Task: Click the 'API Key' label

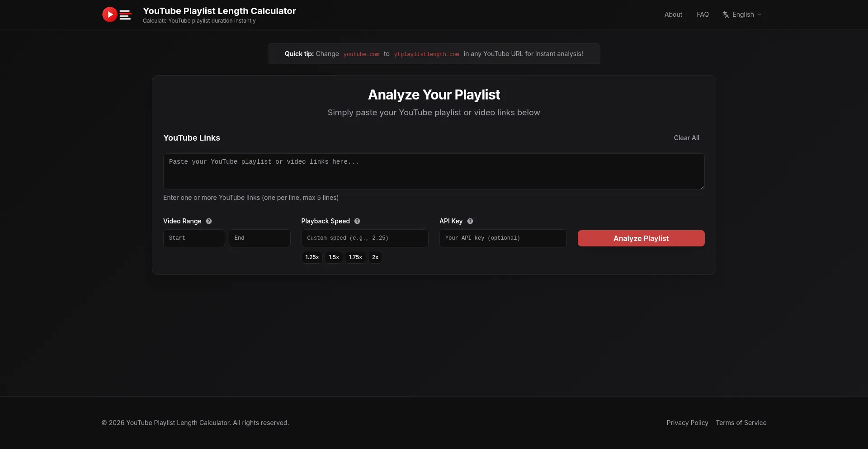Action: point(451,221)
